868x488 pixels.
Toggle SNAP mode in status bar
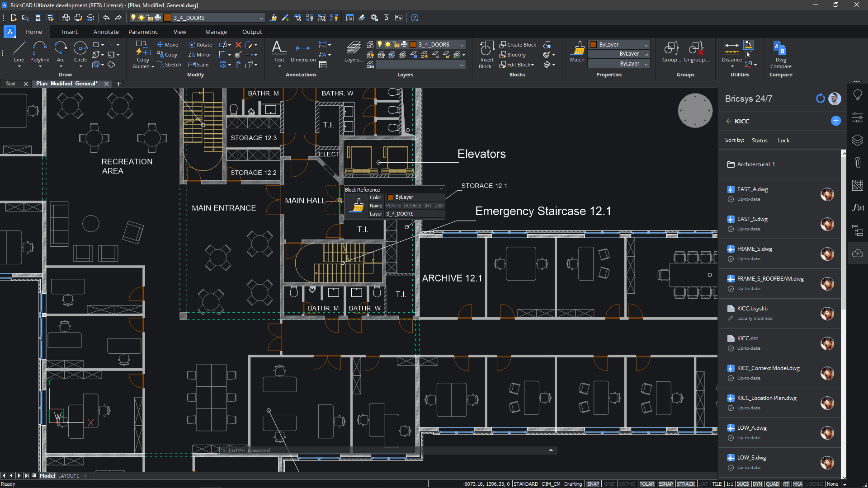594,484
